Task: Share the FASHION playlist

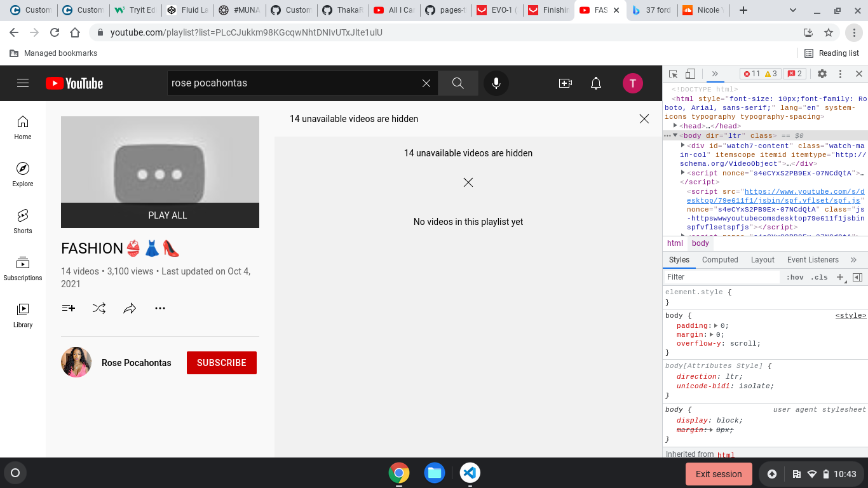Action: click(130, 308)
